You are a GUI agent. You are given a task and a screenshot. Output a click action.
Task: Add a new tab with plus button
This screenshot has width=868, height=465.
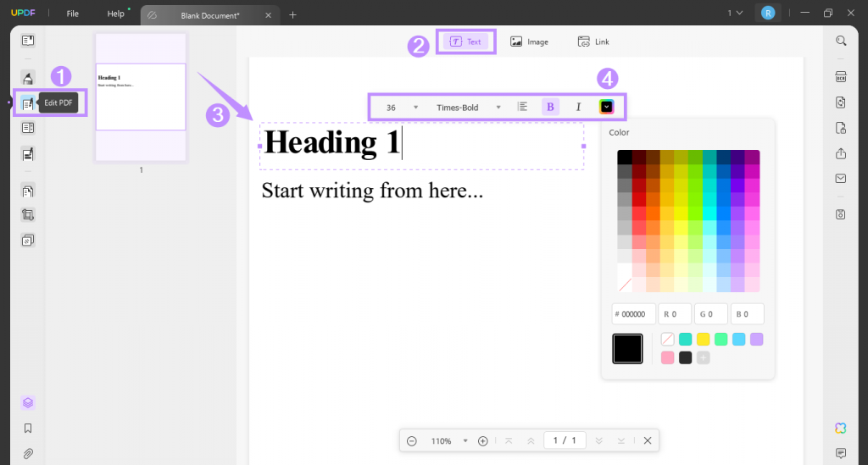pyautogui.click(x=292, y=15)
